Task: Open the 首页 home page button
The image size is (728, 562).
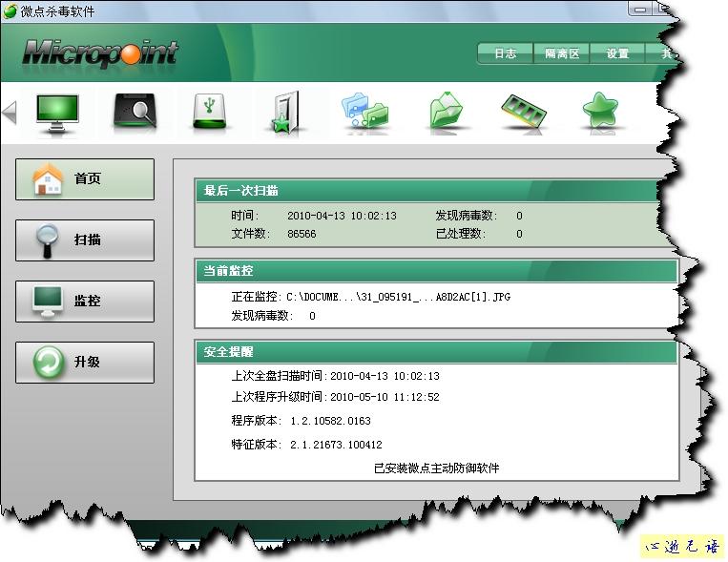Action: [x=85, y=179]
